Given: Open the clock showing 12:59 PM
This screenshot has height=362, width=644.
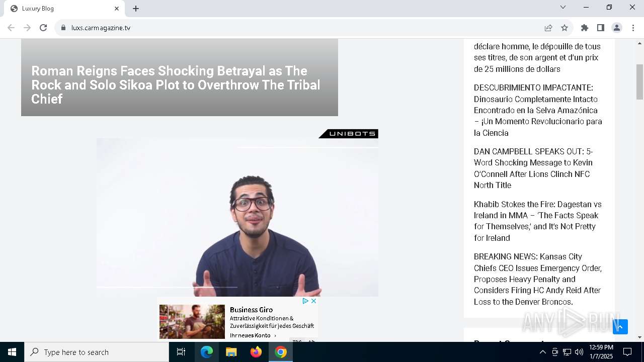Looking at the screenshot, I should 601,352.
